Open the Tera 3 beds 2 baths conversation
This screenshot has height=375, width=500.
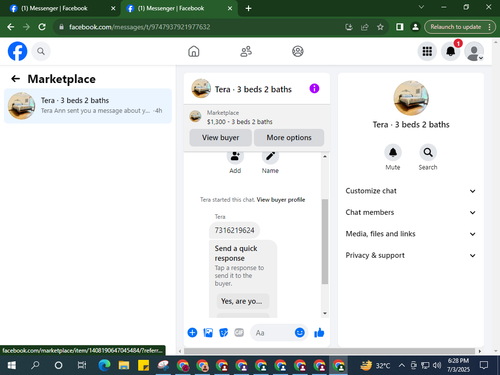click(x=88, y=106)
